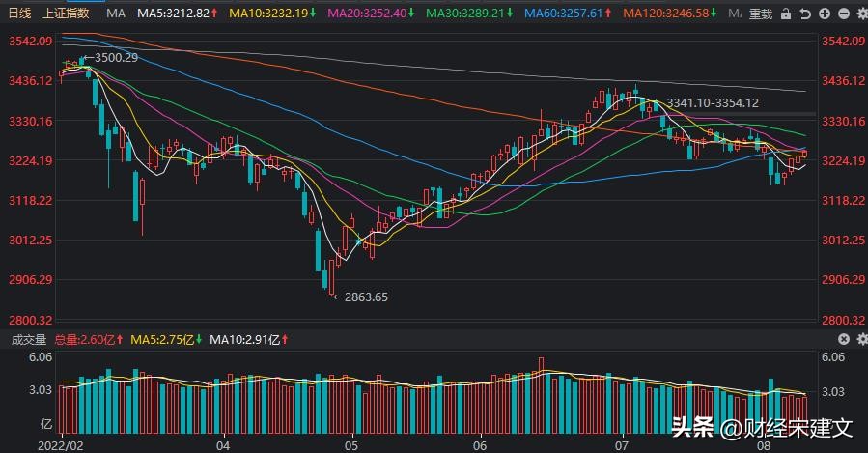Viewport: 868px width, 453px height.
Task: Click the MA60:3257.61 indicator value
Action: pyautogui.click(x=564, y=13)
